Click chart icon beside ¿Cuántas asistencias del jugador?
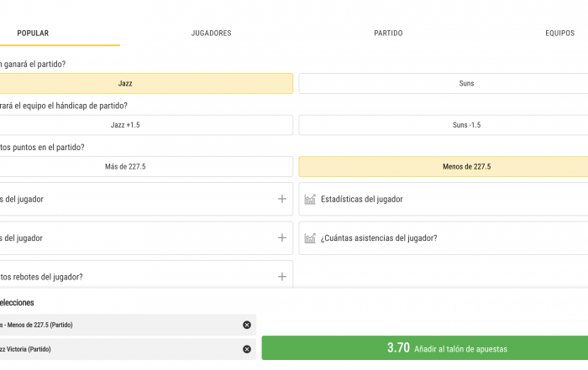 click(310, 238)
